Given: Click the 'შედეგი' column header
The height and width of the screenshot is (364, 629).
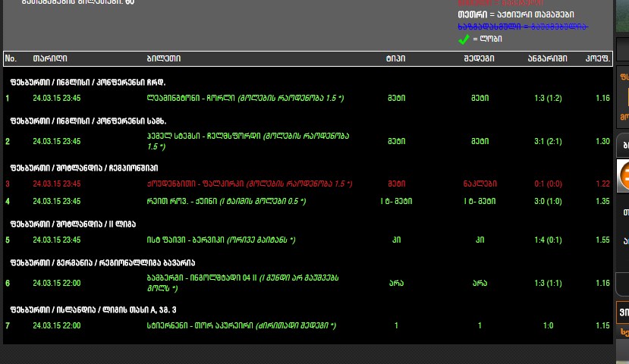Looking at the screenshot, I should point(480,58).
